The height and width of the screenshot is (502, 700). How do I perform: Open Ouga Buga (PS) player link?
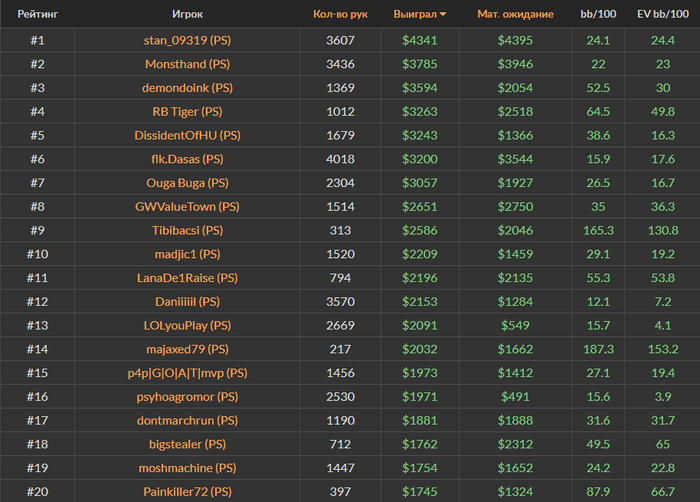coord(187,183)
